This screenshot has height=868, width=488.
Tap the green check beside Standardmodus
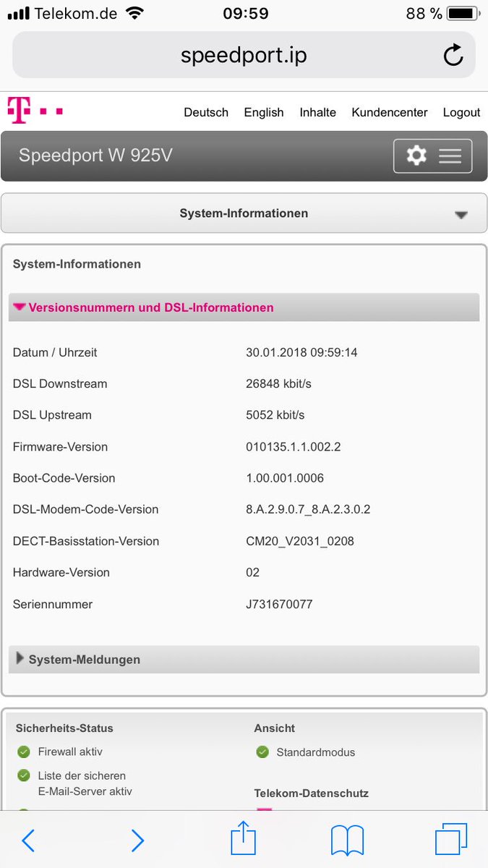click(262, 752)
